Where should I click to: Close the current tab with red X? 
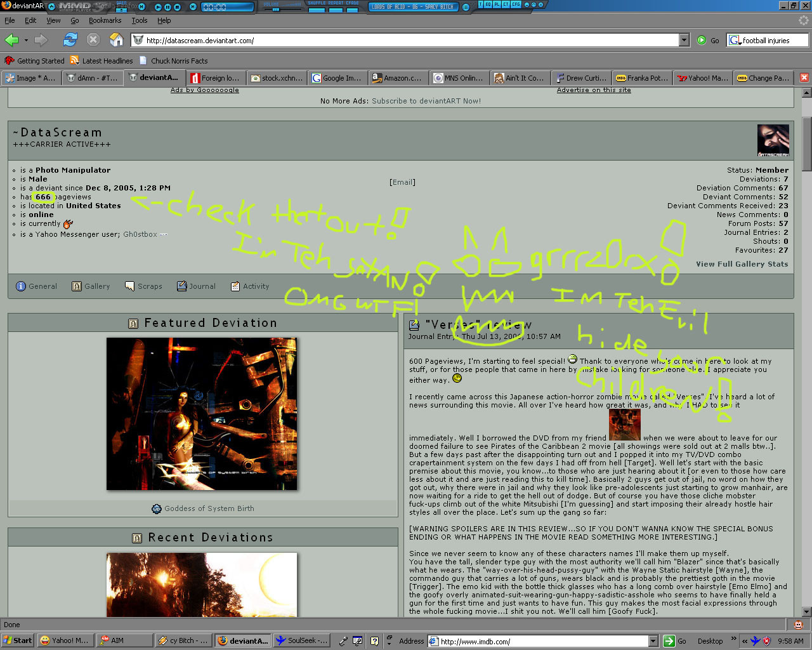tap(804, 77)
